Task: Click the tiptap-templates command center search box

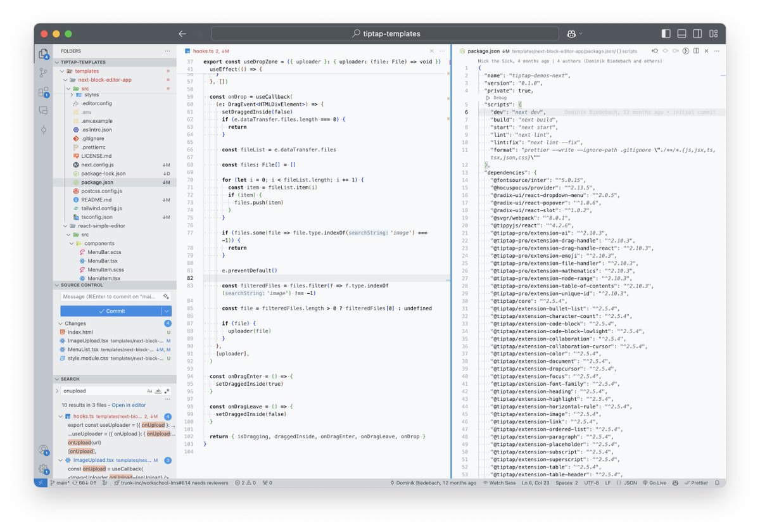Action: click(x=384, y=34)
